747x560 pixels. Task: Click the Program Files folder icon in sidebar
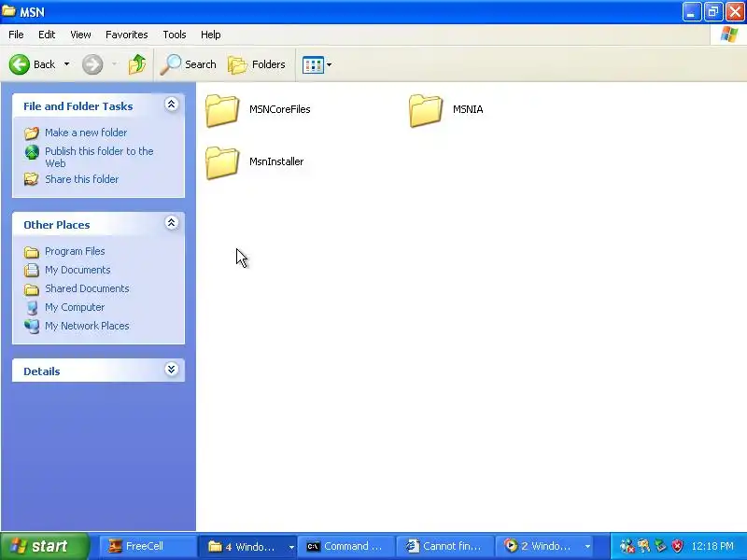pyautogui.click(x=32, y=252)
